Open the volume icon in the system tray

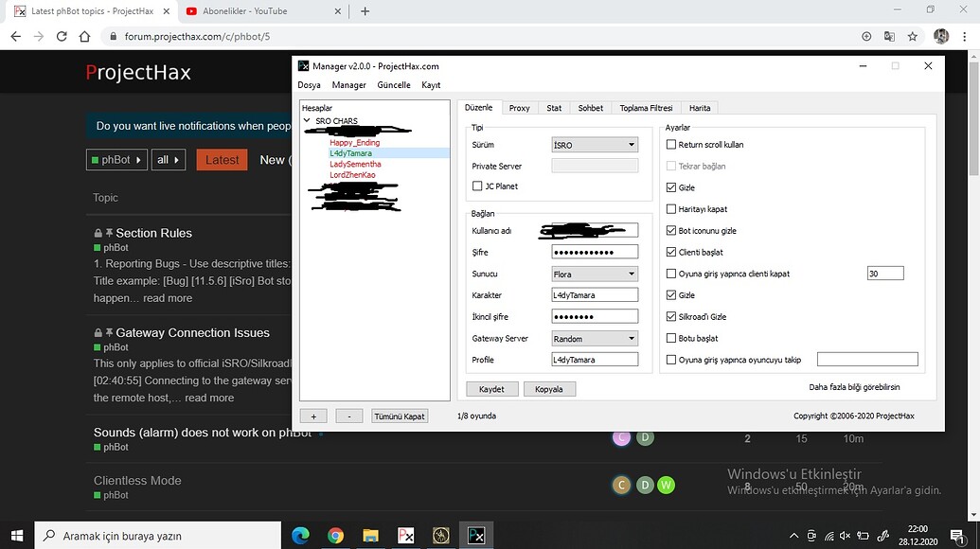coord(845,536)
